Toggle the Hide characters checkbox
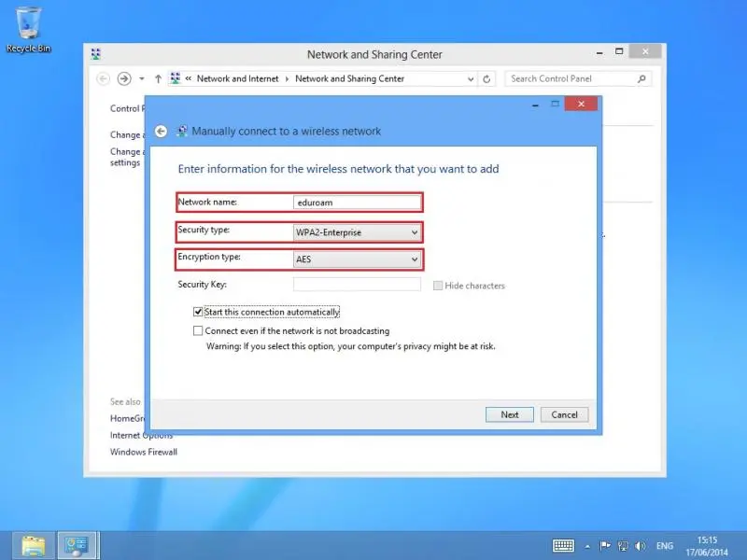This screenshot has width=747, height=560. 438,286
